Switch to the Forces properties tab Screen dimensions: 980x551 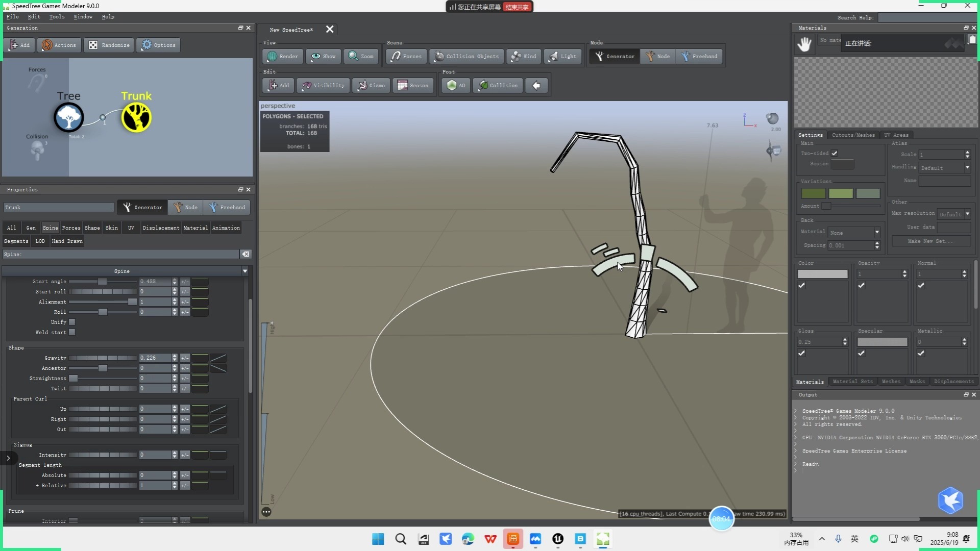71,228
